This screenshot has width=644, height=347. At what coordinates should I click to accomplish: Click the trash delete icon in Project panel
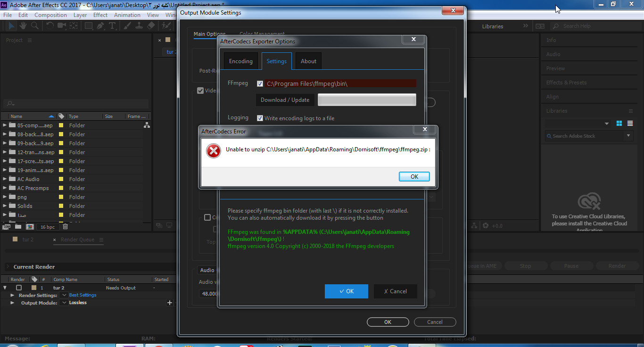click(65, 227)
